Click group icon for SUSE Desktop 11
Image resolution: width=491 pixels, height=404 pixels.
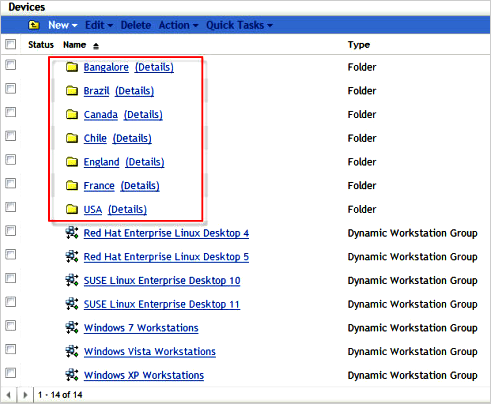point(72,304)
